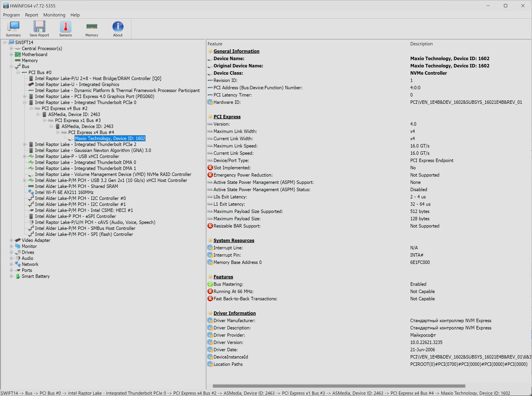Open Sensors thermometer icon
The width and height of the screenshot is (532, 396).
point(65,27)
